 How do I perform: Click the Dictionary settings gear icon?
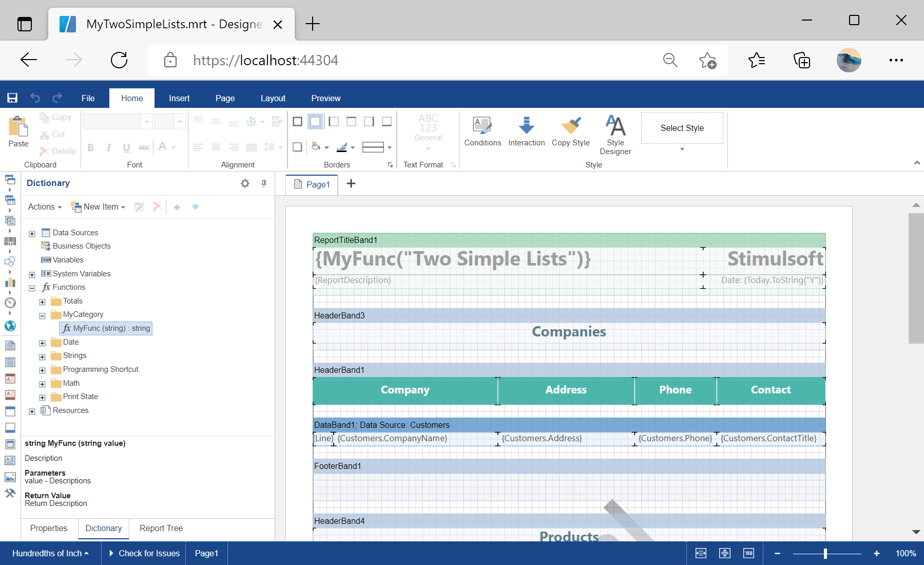[x=245, y=183]
